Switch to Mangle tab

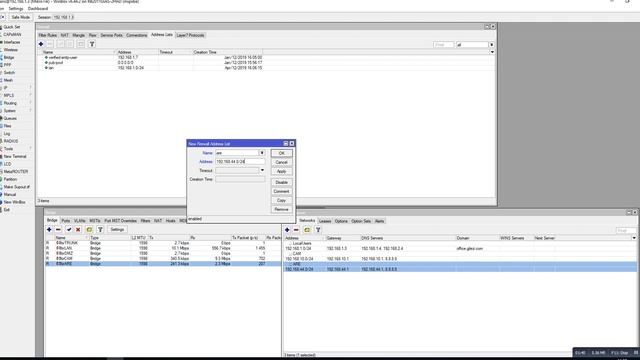click(x=78, y=36)
